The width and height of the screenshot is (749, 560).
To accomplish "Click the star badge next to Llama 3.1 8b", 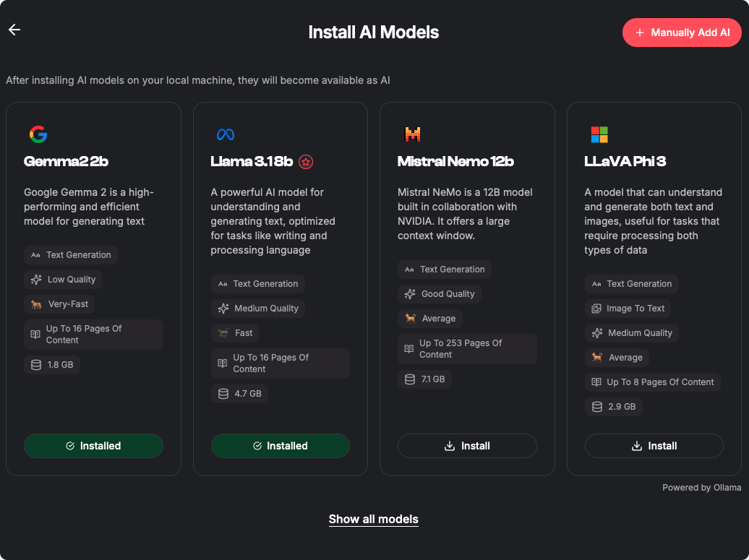I will click(306, 162).
